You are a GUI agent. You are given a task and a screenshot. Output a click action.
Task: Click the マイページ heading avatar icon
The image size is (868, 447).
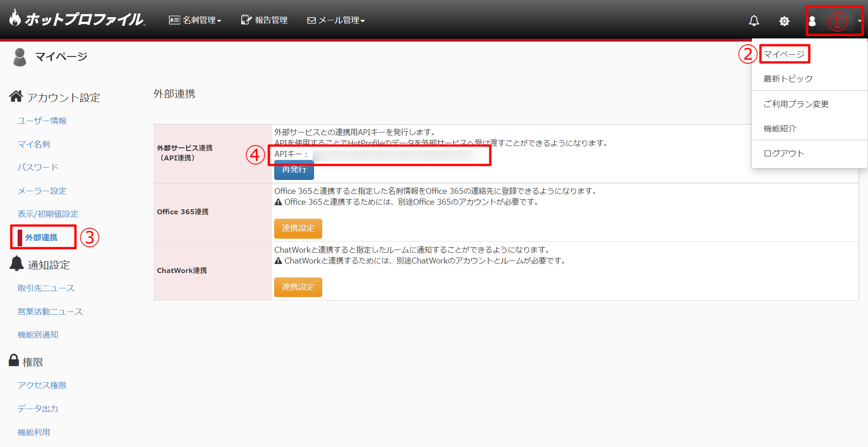coord(19,57)
